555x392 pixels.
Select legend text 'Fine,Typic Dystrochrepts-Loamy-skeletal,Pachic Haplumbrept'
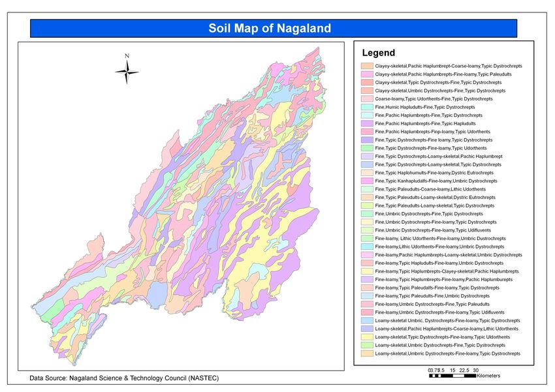pyautogui.click(x=439, y=157)
